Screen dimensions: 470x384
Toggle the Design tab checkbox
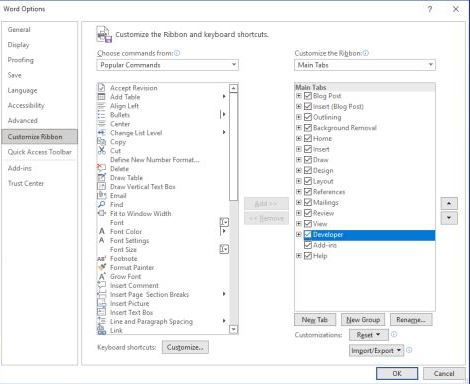308,171
